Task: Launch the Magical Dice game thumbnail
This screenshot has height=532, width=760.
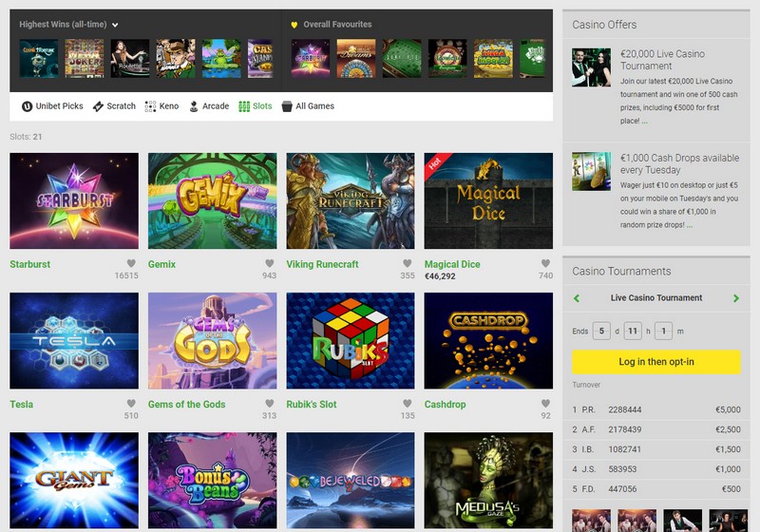Action: tap(488, 200)
